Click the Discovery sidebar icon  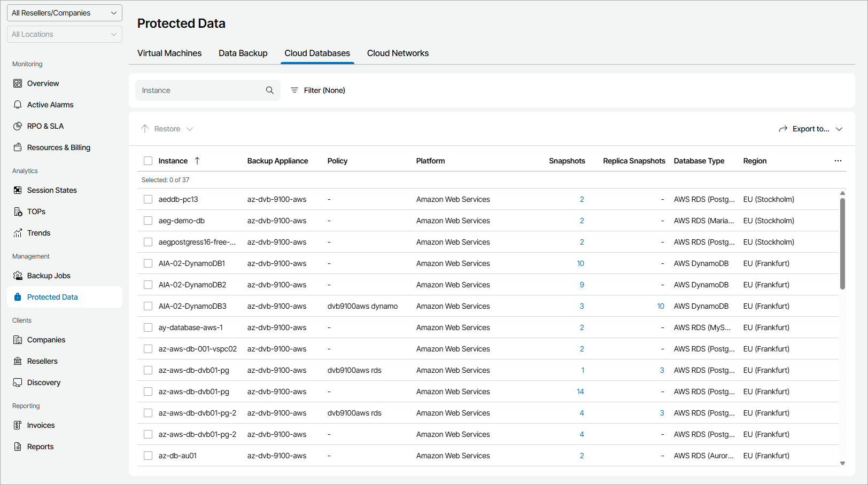18,382
